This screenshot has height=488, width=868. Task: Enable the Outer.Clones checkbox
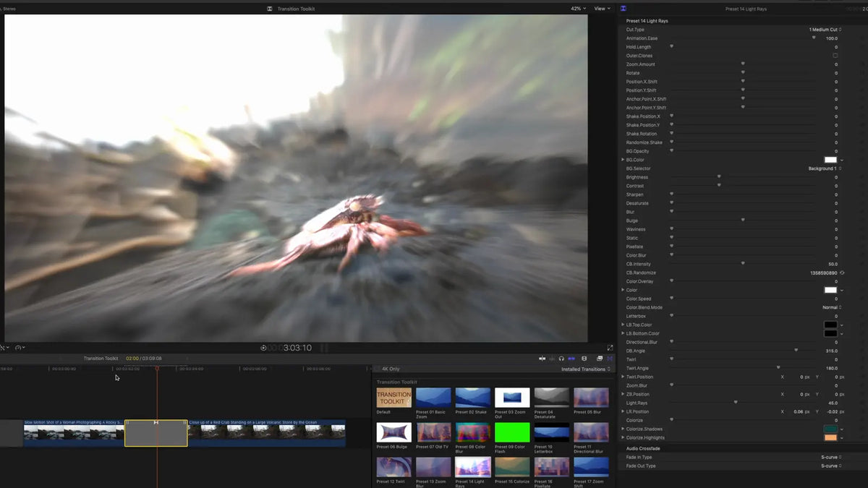835,56
